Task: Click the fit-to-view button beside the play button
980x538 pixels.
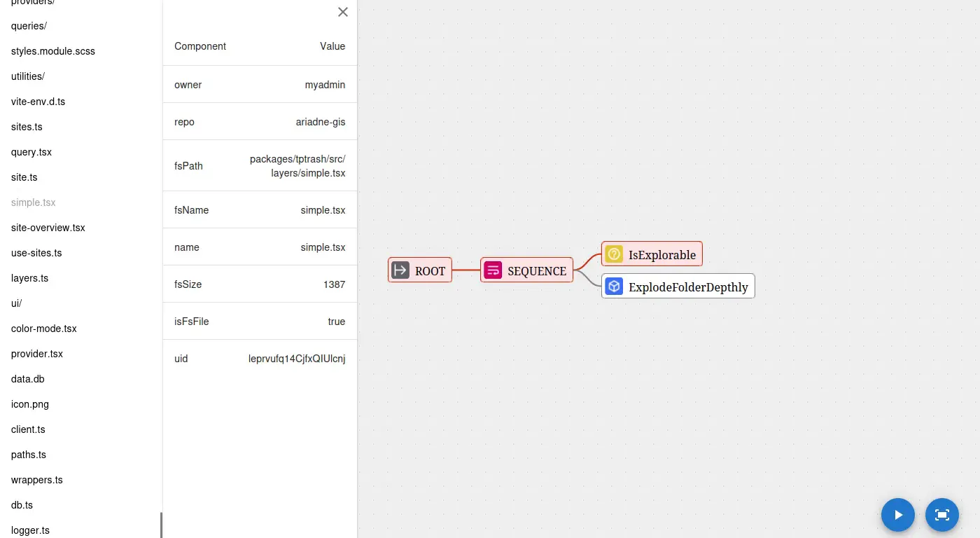Action: 942,515
